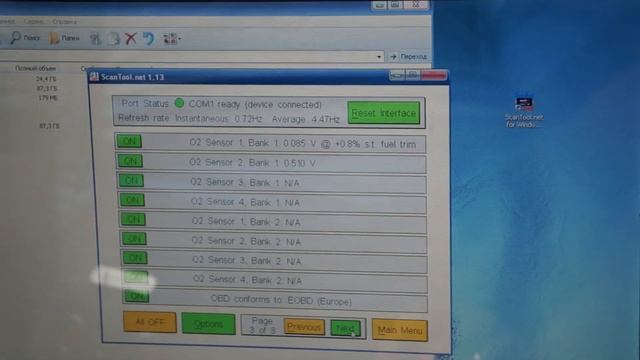Toggle ON button for O2 Sensor 4, Bank 2
This screenshot has height=360, width=640.
click(136, 277)
